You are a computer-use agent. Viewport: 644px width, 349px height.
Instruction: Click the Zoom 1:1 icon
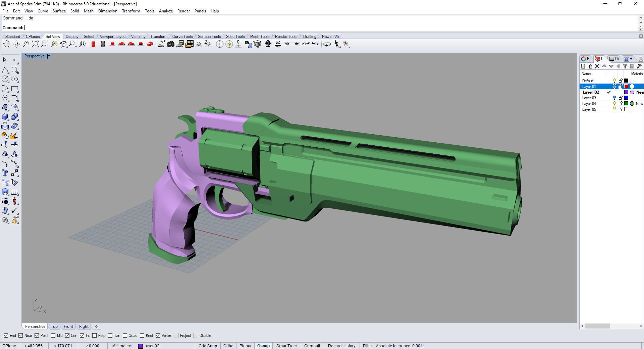82,44
